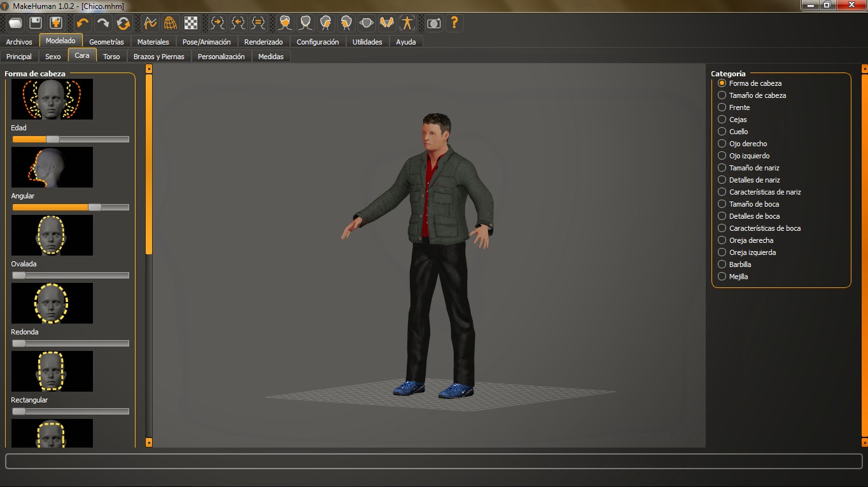The width and height of the screenshot is (868, 487).
Task: Select the grab screenshot camera icon
Action: 433,23
